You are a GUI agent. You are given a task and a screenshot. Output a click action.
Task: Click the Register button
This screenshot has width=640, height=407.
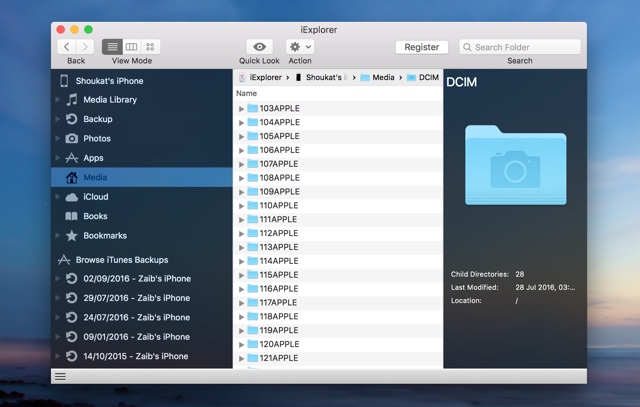pyautogui.click(x=422, y=47)
